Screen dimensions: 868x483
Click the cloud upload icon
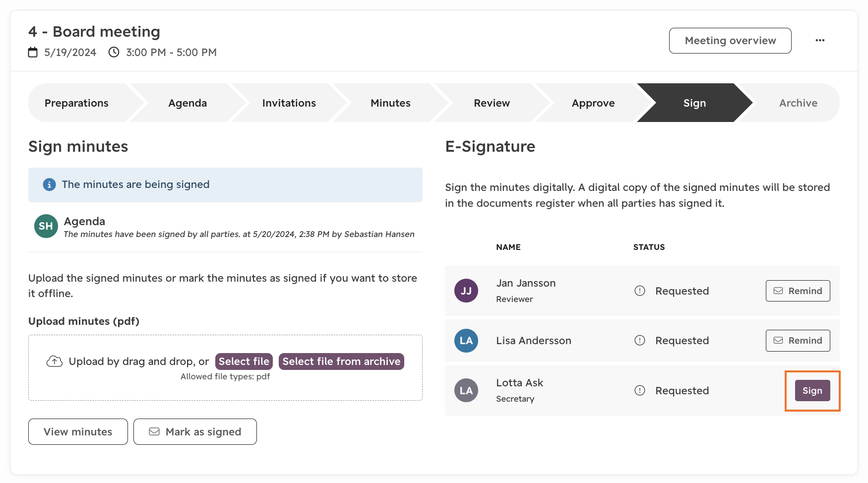(55, 361)
